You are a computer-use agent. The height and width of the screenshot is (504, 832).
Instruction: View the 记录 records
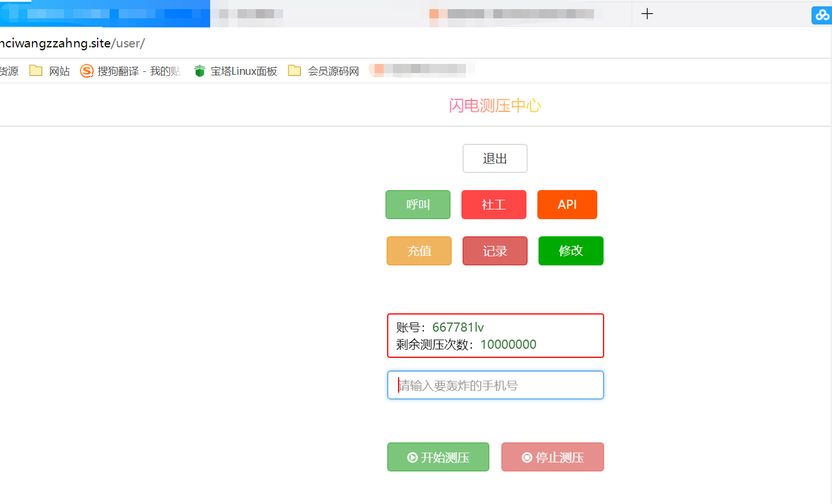click(x=495, y=251)
